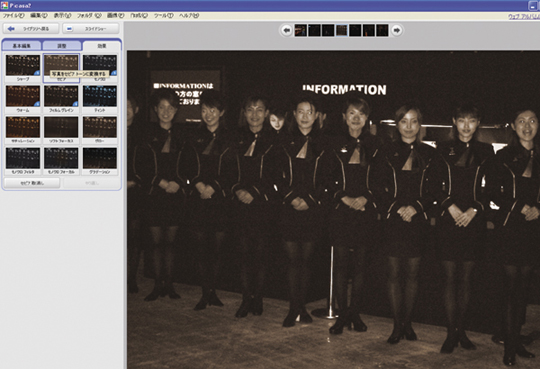Start the スライドショー (Slideshow) button
The width and height of the screenshot is (540, 369).
point(91,29)
